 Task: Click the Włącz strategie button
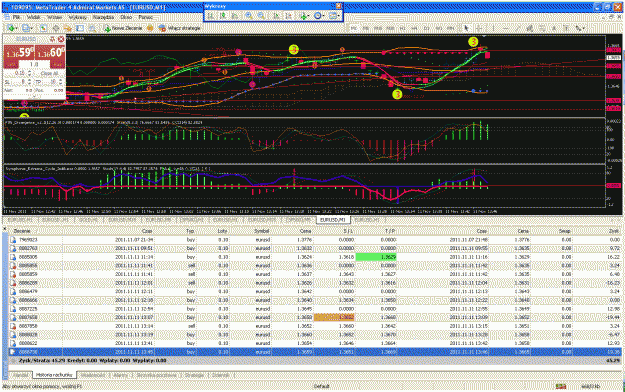(179, 28)
